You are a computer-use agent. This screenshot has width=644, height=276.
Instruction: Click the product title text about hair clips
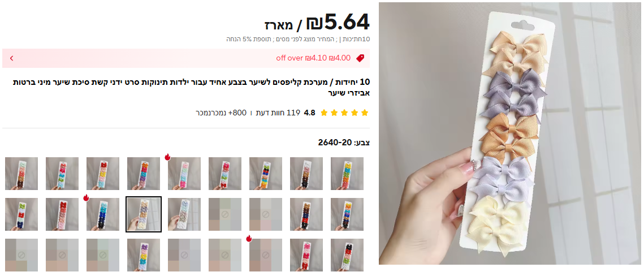[x=192, y=88]
